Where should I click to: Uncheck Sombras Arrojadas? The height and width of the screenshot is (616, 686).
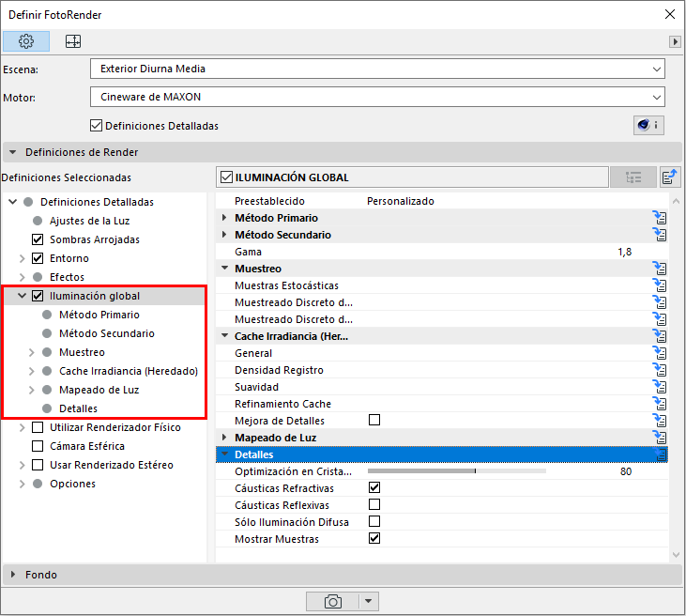[x=38, y=239]
